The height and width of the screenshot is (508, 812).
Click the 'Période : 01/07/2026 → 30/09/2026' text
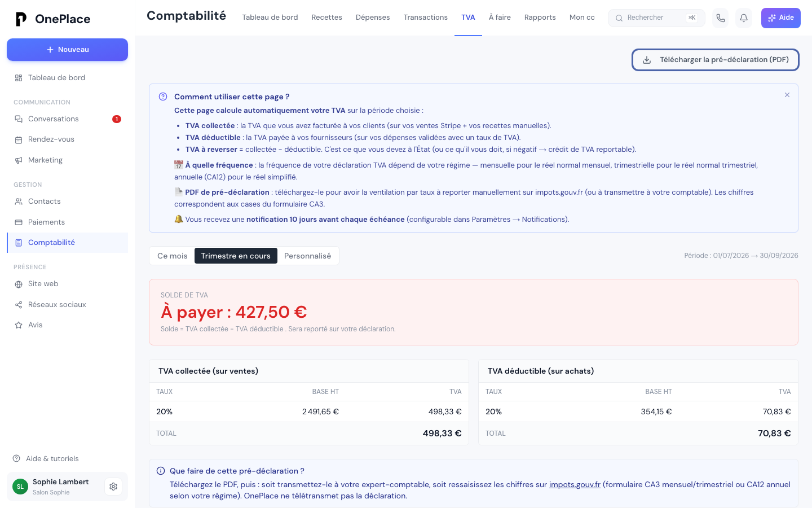(x=741, y=256)
